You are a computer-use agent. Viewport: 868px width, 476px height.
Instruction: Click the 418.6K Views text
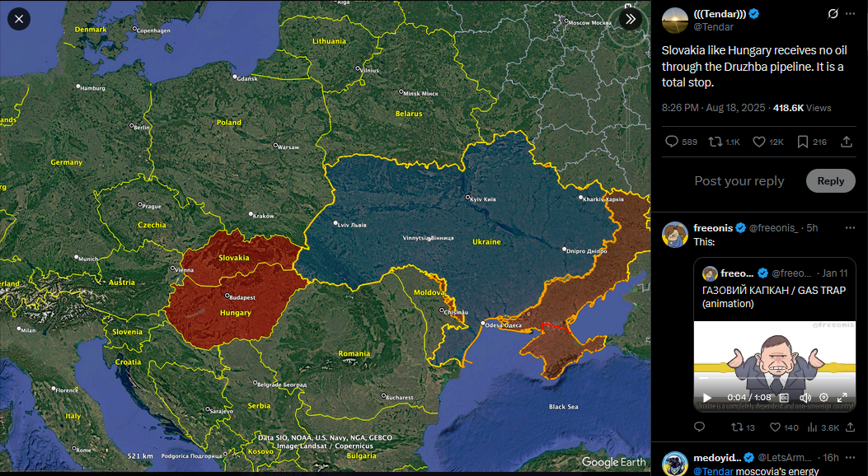[x=802, y=108]
